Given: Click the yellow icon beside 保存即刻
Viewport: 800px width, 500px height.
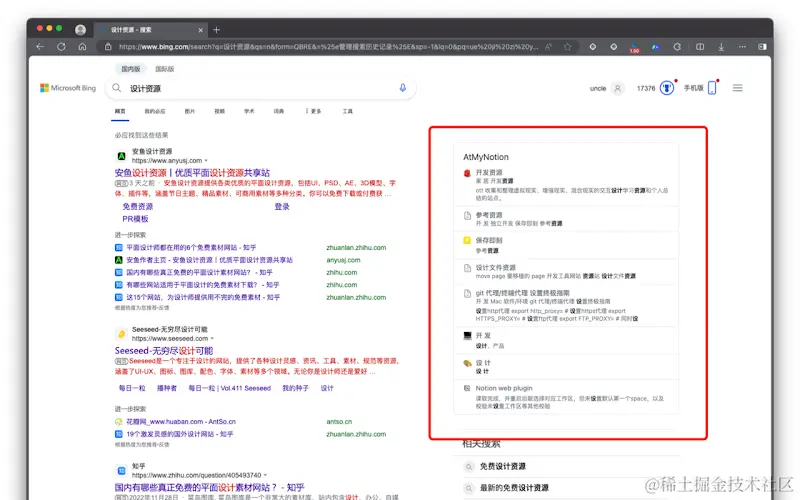Looking at the screenshot, I should pyautogui.click(x=467, y=240).
